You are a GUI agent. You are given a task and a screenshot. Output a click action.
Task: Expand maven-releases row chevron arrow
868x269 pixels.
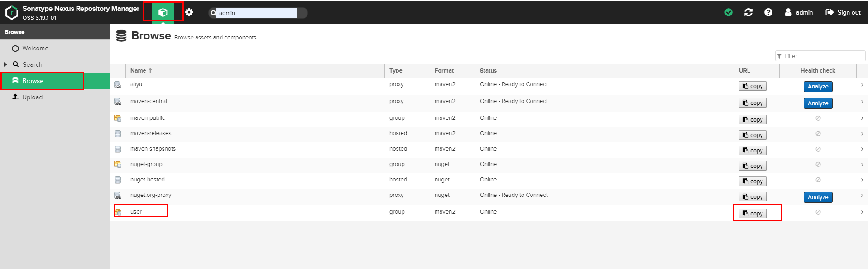862,134
